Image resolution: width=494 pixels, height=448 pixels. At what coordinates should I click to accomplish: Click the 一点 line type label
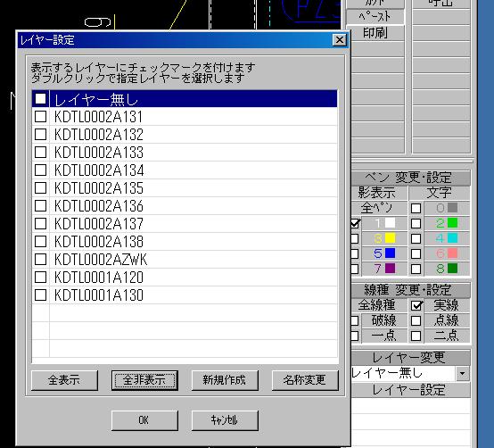[x=383, y=336]
